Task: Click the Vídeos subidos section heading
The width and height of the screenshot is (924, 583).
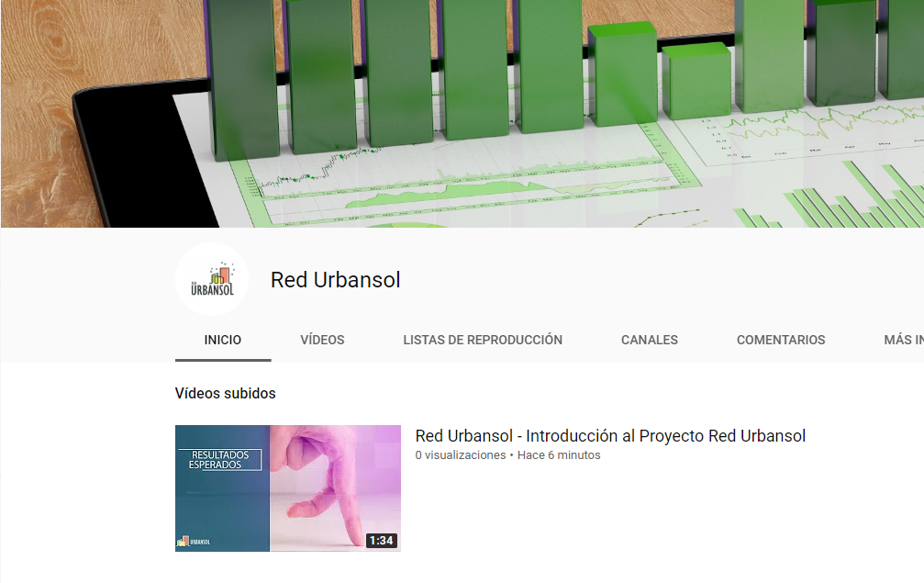Action: (x=225, y=393)
